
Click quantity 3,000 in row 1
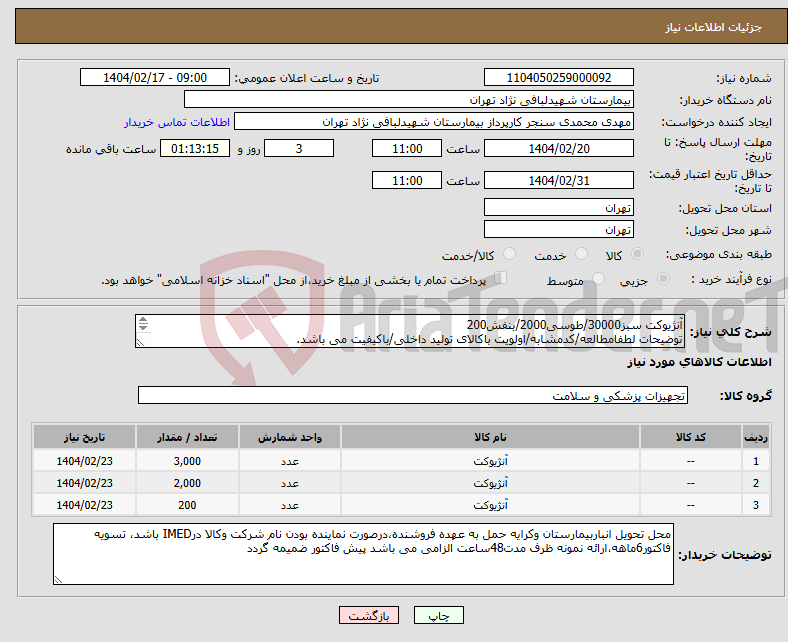click(187, 461)
